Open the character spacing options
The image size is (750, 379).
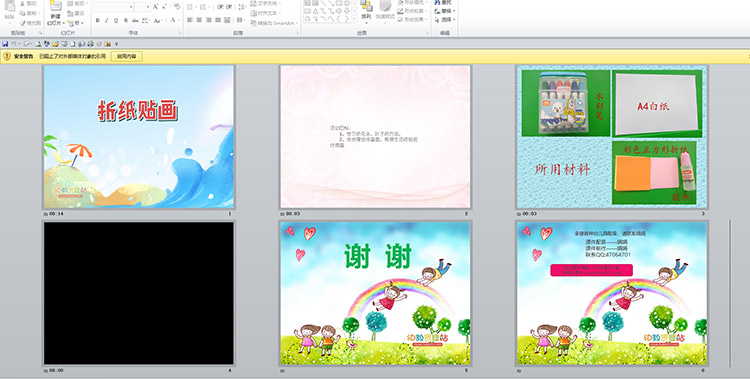click(144, 21)
